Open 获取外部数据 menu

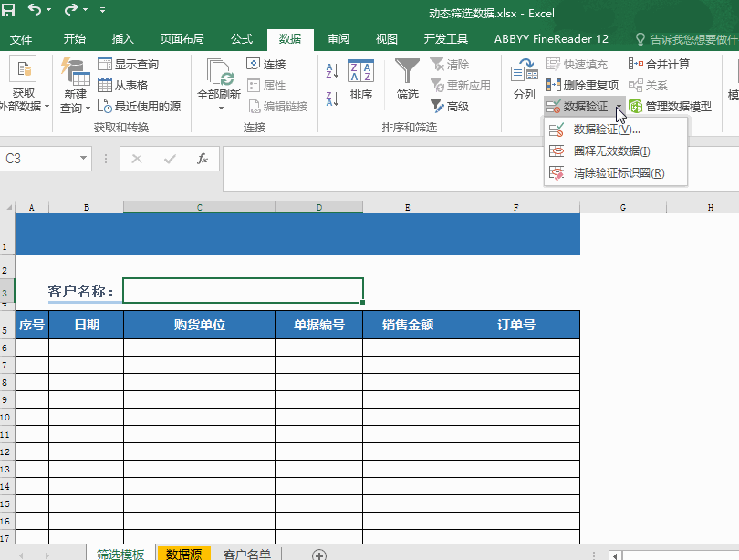(23, 85)
